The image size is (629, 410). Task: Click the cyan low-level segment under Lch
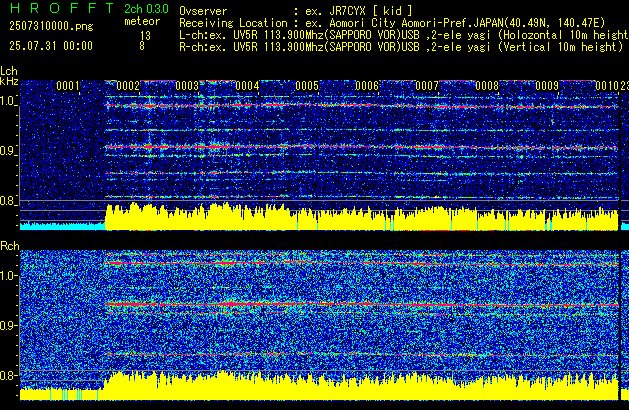[x=63, y=226]
